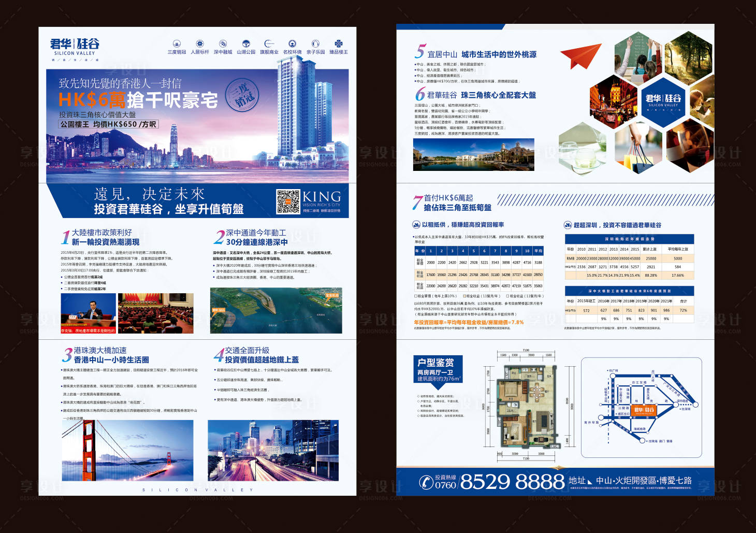The width and height of the screenshot is (756, 533).
Task: Click the large number 4 section marker
Action: click(219, 355)
